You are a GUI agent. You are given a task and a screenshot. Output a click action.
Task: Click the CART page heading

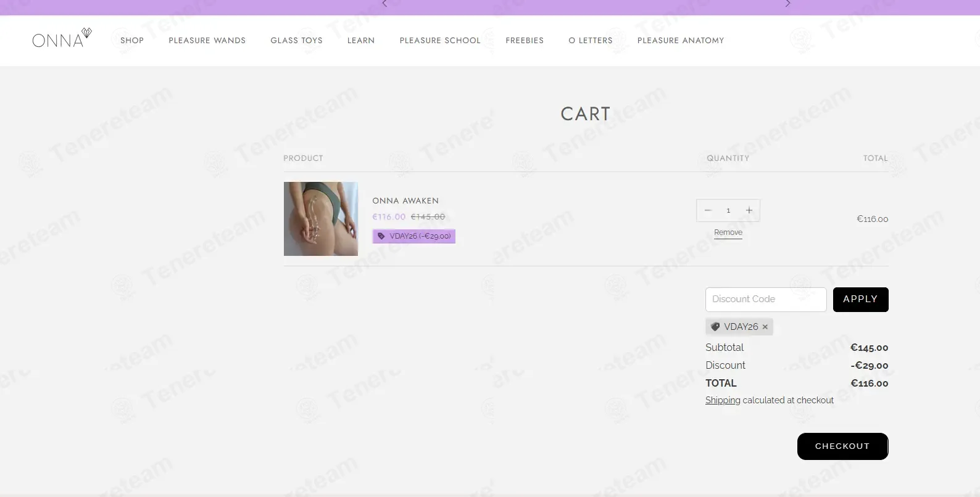(586, 114)
